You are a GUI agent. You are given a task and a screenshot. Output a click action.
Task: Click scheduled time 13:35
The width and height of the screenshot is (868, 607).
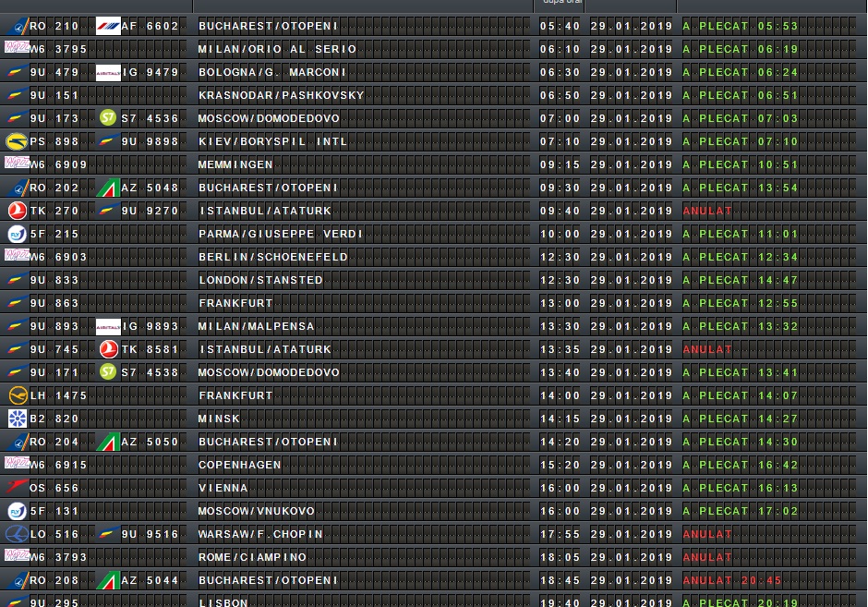560,349
